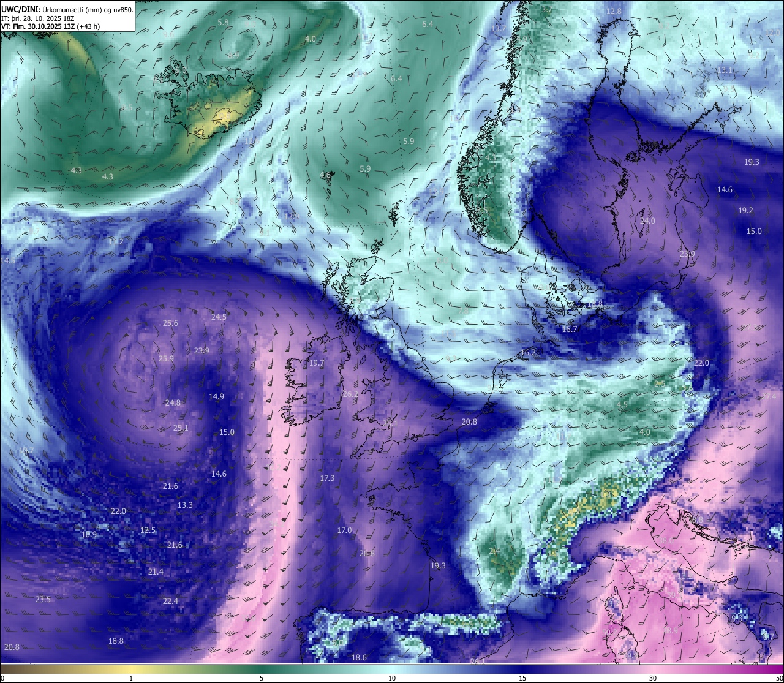Screen dimensions: 784x683
Task: Click the 22.4 value label
Action: pyautogui.click(x=170, y=601)
